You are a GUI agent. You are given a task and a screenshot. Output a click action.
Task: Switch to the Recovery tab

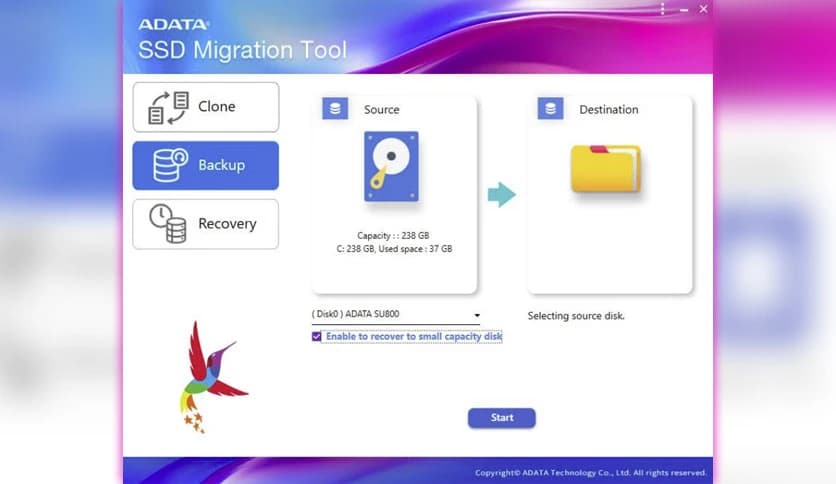[x=206, y=224]
